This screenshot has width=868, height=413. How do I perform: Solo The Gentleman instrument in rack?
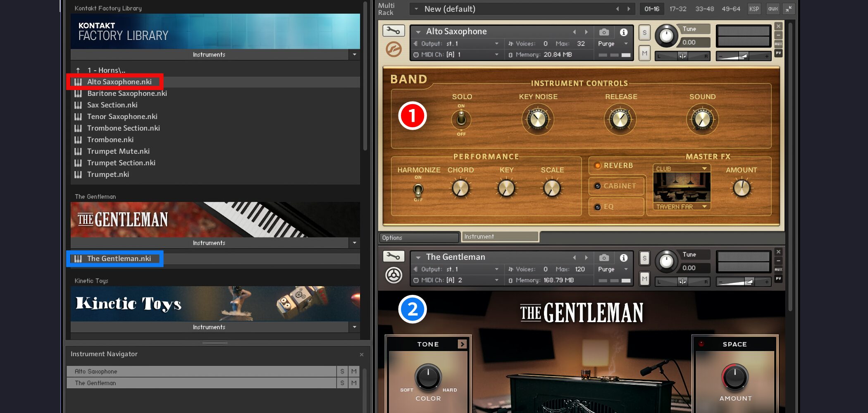[644, 259]
